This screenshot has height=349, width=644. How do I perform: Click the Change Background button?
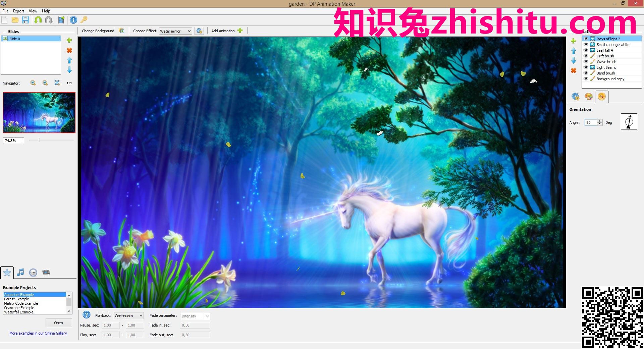tap(98, 31)
